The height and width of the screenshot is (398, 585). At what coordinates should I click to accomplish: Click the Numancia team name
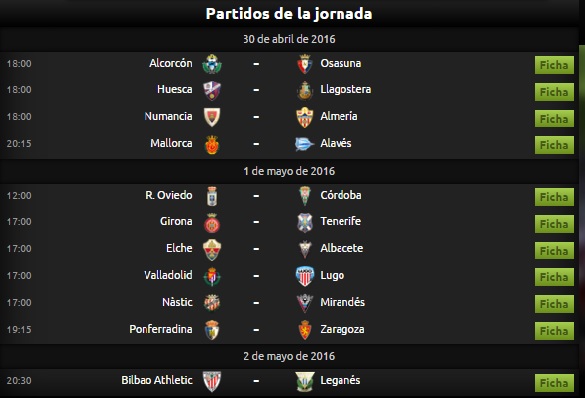pos(168,116)
